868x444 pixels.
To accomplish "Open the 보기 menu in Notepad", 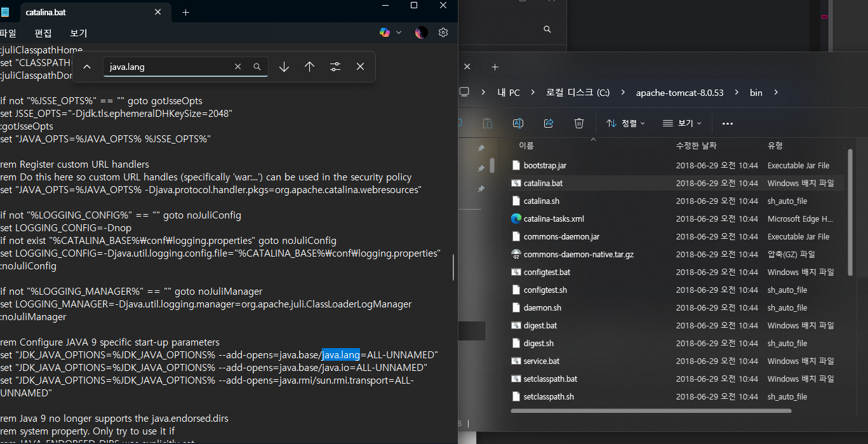I will point(79,33).
